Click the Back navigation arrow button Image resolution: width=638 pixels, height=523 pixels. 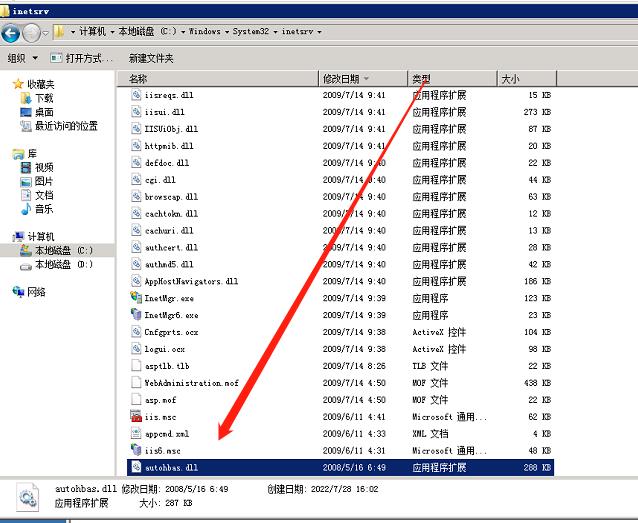click(x=11, y=33)
